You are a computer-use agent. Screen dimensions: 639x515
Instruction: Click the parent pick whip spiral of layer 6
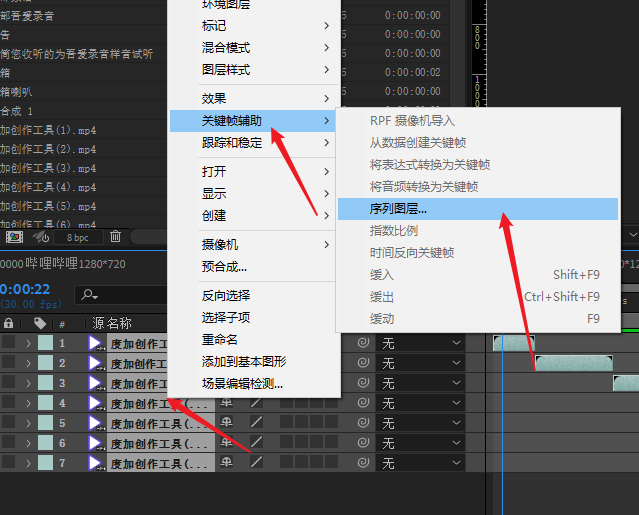click(363, 442)
